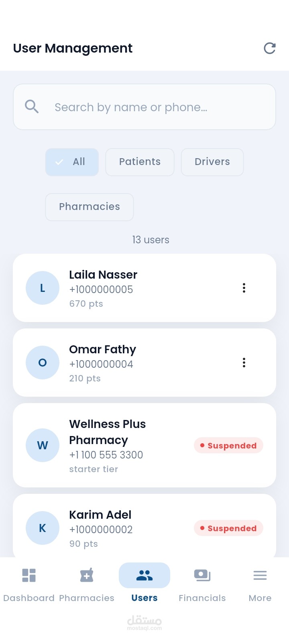The width and height of the screenshot is (289, 644).
Task: Open the Dashboard grid icon
Action: click(29, 575)
